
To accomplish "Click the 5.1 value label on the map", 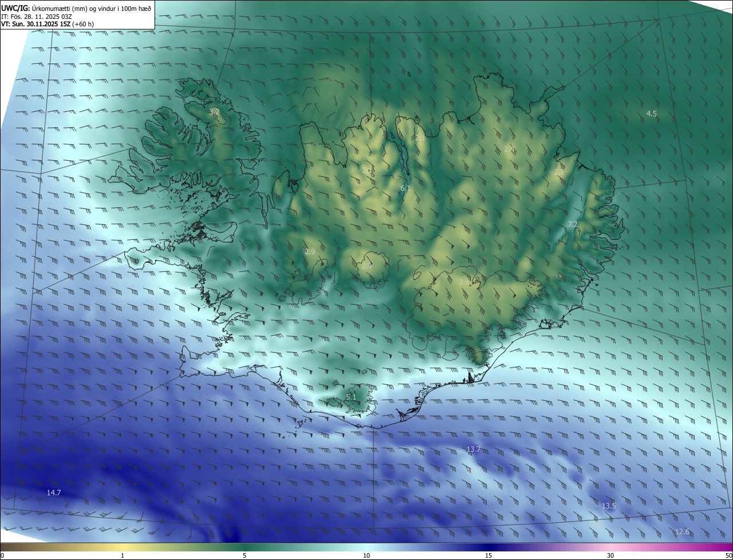I will coord(351,397).
